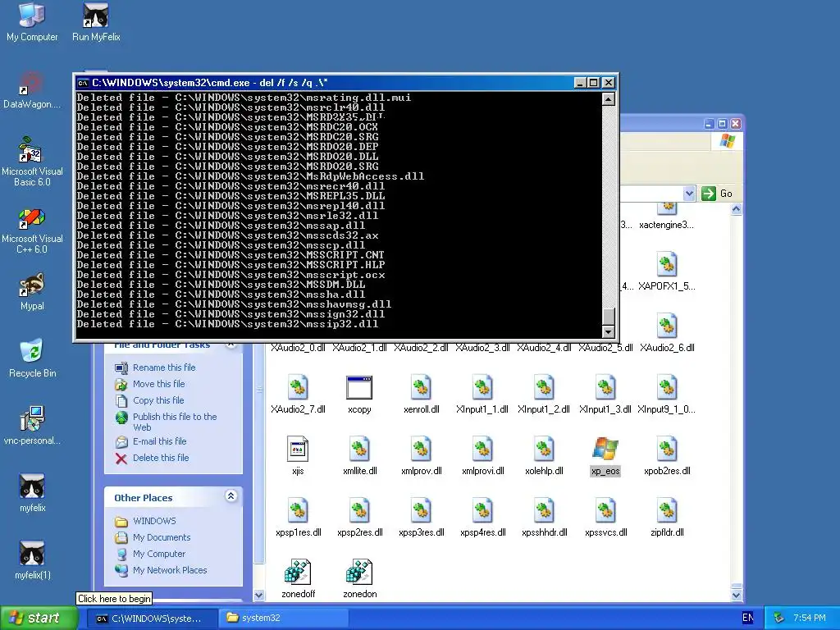Open the Start menu
840x630 pixels.
click(39, 618)
